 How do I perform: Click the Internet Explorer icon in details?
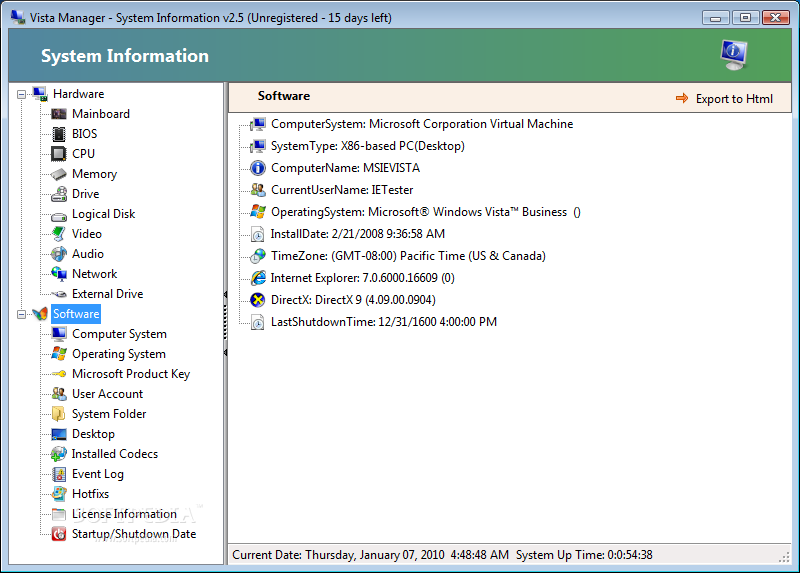tap(258, 278)
